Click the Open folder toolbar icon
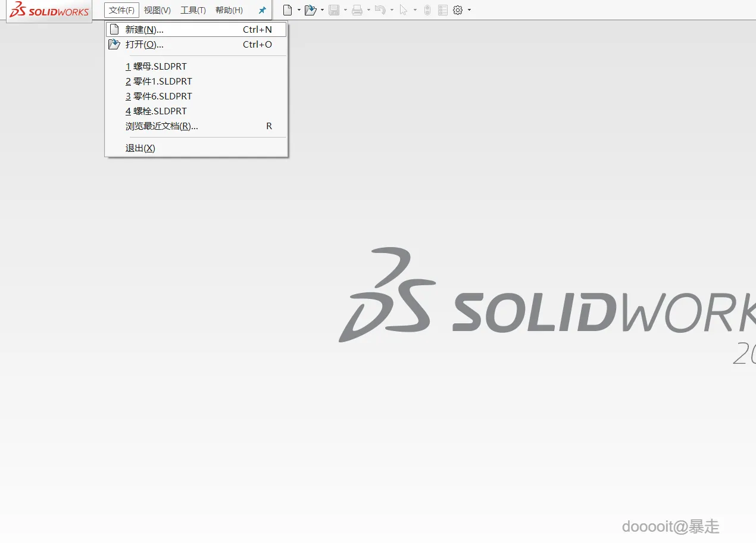 coord(310,10)
